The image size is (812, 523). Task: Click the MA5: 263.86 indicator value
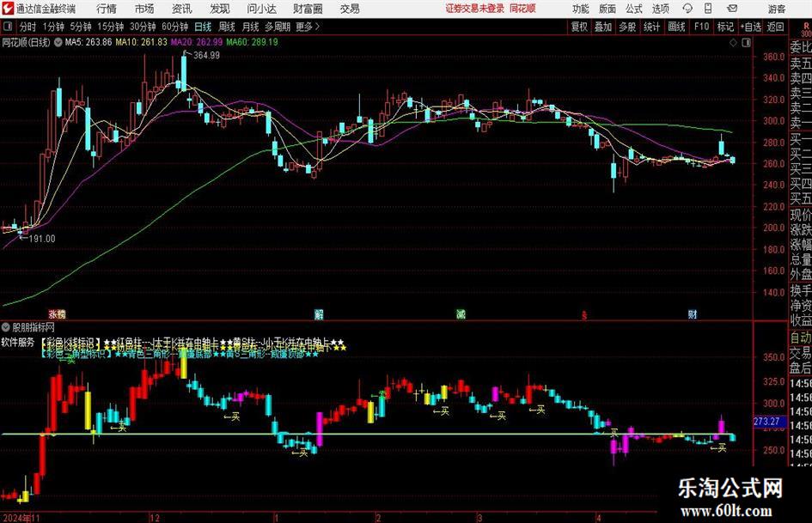89,42
